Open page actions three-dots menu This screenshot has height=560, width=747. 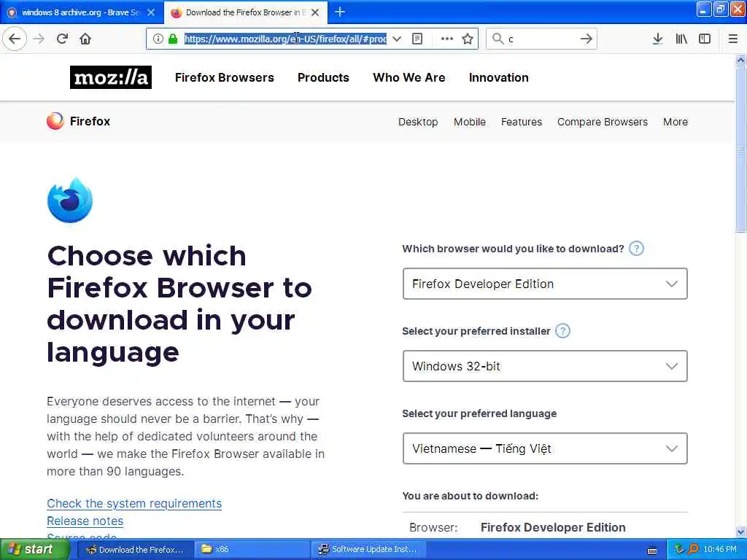(447, 39)
